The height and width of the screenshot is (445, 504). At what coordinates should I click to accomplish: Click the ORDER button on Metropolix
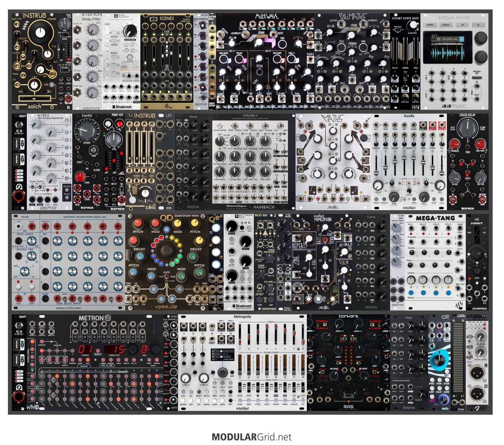[183, 400]
